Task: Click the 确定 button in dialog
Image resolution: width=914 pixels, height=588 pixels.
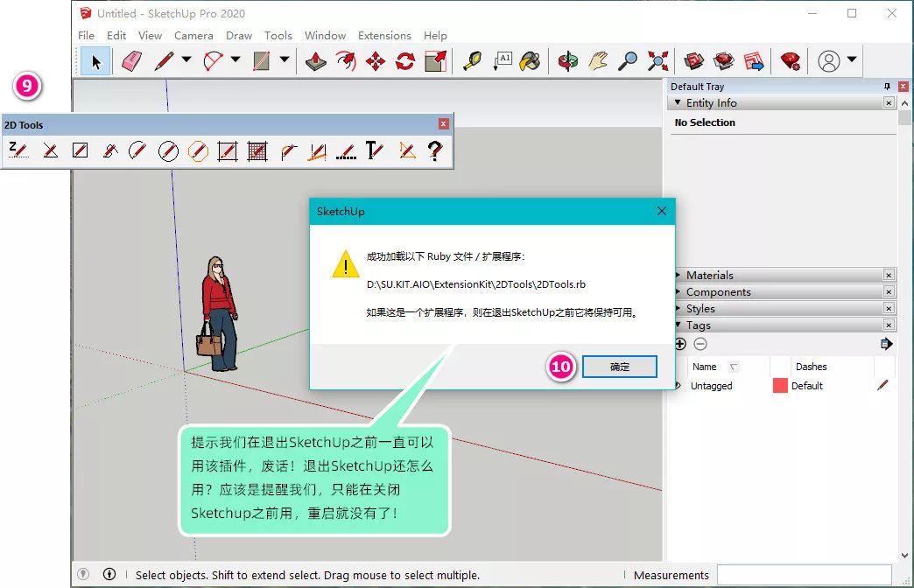Action: click(x=620, y=367)
